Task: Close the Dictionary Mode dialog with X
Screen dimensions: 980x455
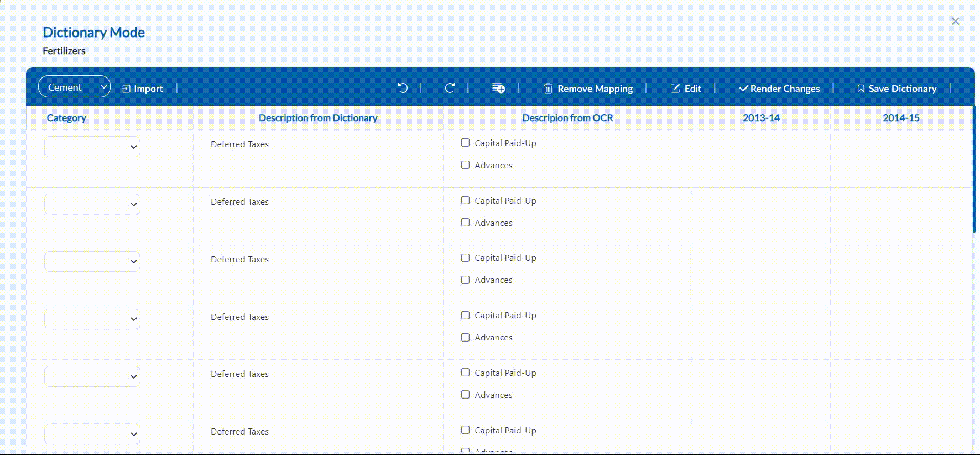Action: [x=955, y=21]
